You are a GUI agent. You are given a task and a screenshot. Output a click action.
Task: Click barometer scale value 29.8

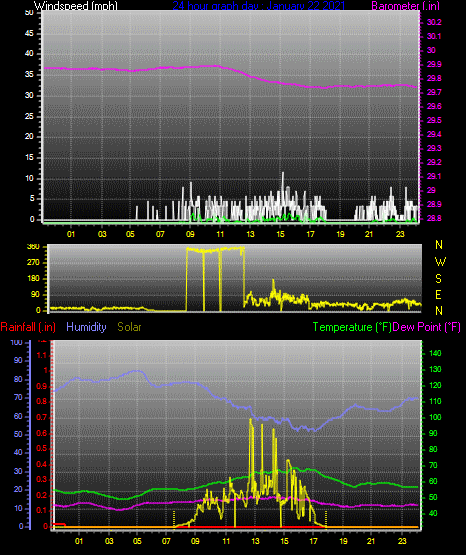(434, 79)
